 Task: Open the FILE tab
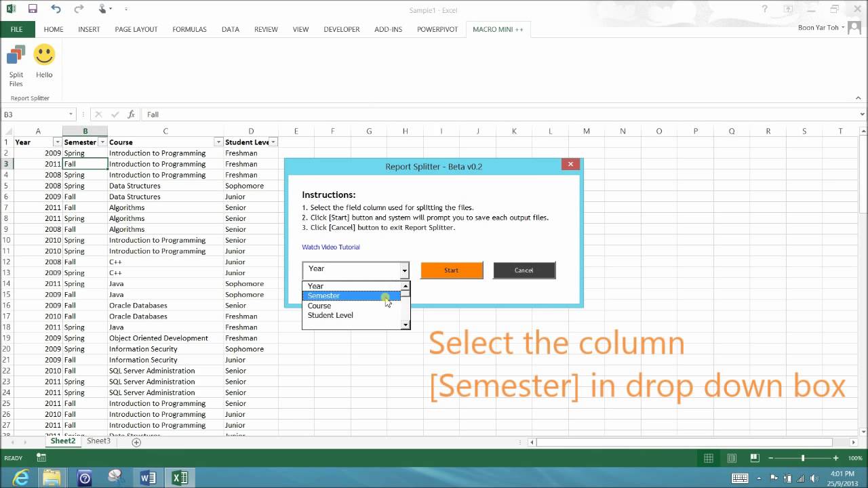(x=16, y=29)
